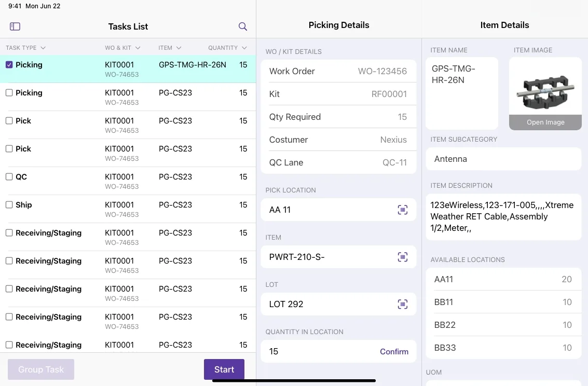Toggle the sidebar panel icon
588x386 pixels.
pyautogui.click(x=15, y=26)
